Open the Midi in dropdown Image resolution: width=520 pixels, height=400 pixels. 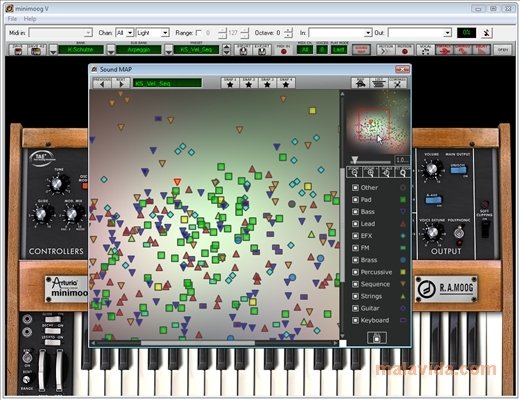click(x=61, y=33)
